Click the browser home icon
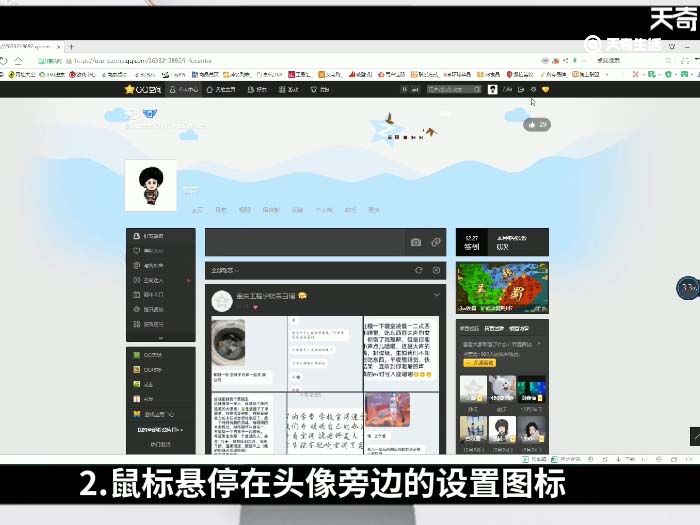The image size is (700, 525). coord(18,60)
